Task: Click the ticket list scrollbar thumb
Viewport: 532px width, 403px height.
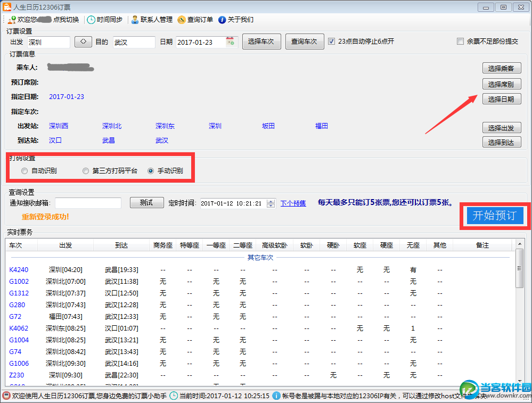Action: tap(519, 268)
